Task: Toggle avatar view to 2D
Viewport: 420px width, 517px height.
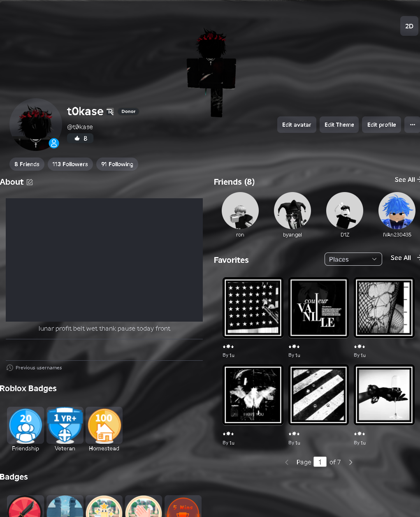Action: [x=409, y=26]
